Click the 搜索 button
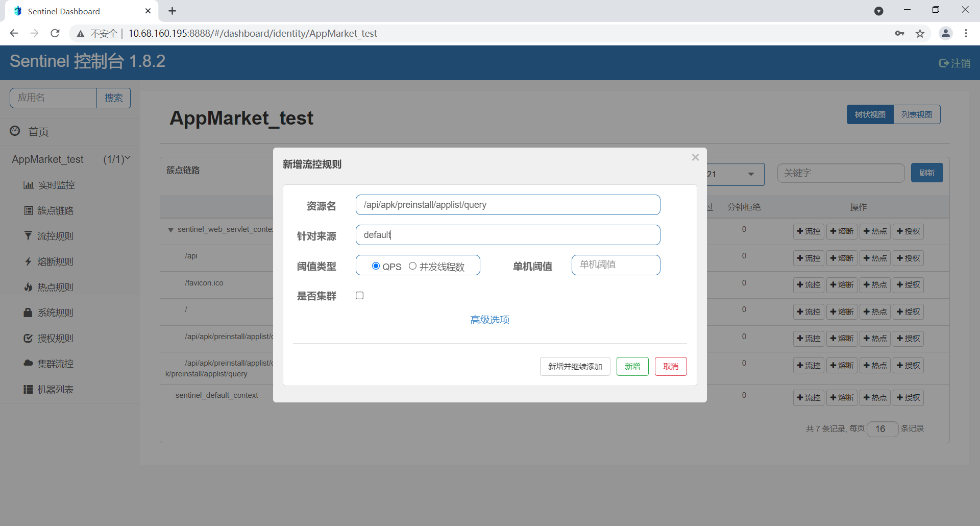980x526 pixels. (113, 98)
